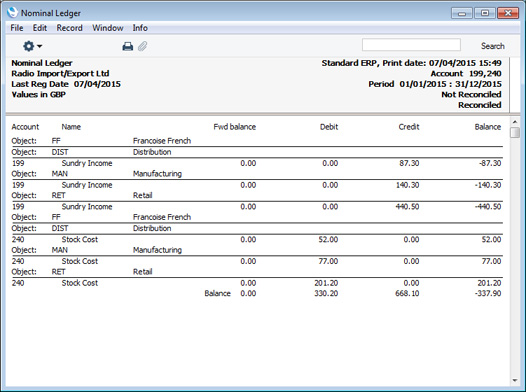526x392 pixels.
Task: Click 'Values in GBP' text
Action: (x=39, y=95)
